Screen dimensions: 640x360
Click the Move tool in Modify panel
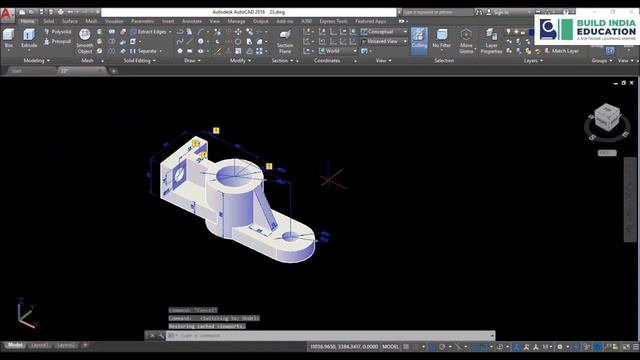coord(238,31)
